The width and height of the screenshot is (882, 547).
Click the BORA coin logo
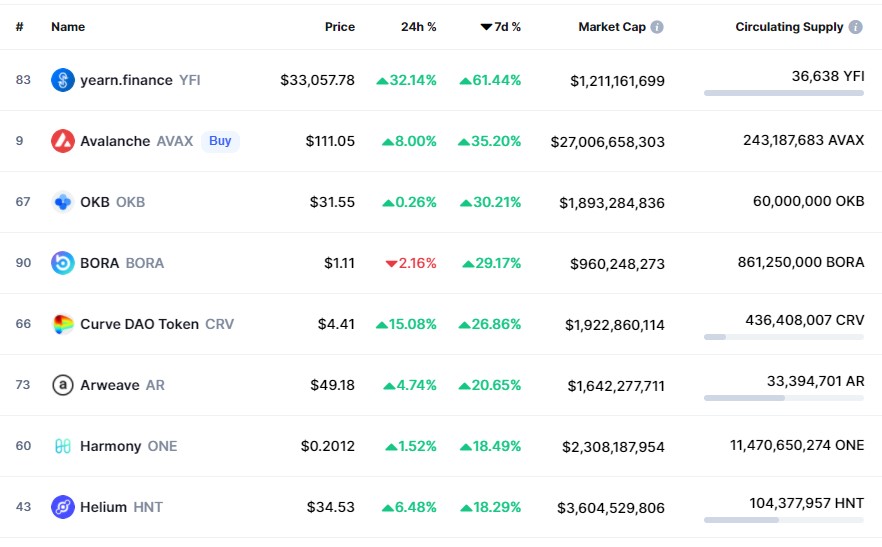click(x=62, y=263)
